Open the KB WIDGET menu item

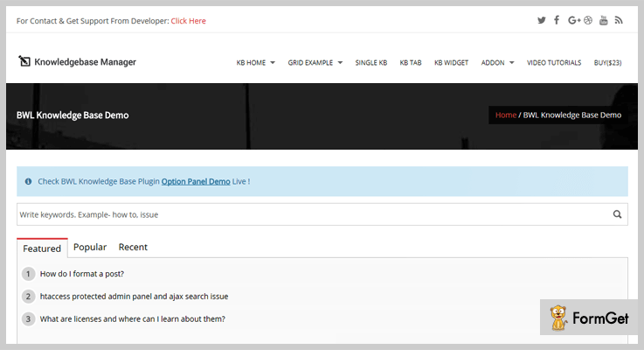pos(451,62)
